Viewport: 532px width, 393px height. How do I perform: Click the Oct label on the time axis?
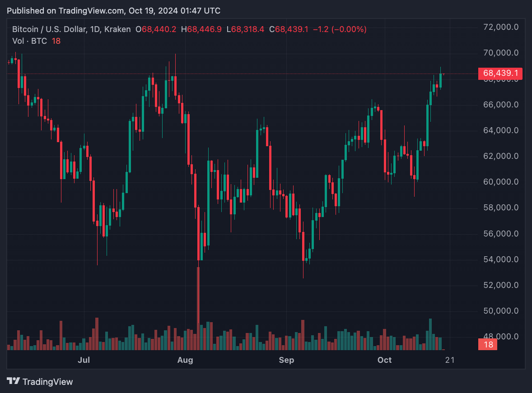385,360
